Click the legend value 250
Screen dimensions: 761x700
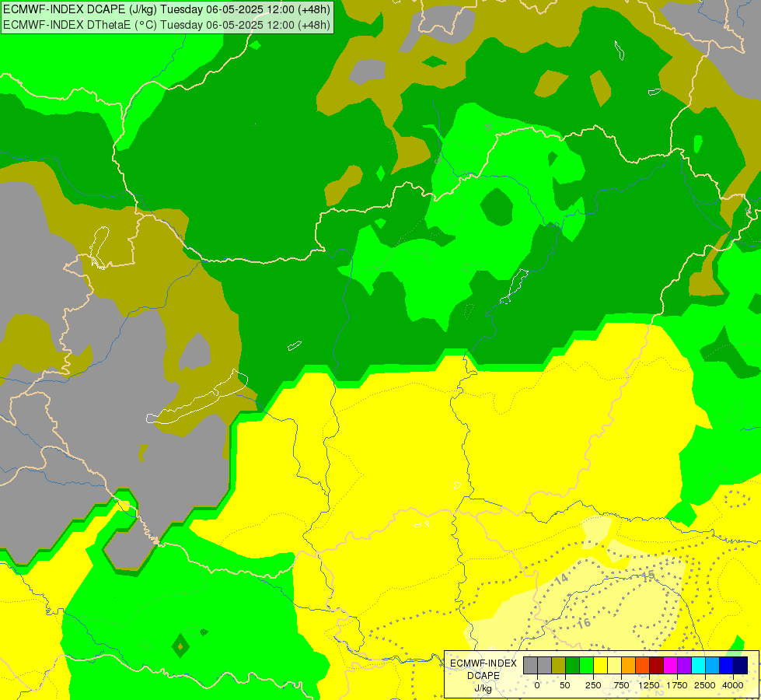click(593, 685)
